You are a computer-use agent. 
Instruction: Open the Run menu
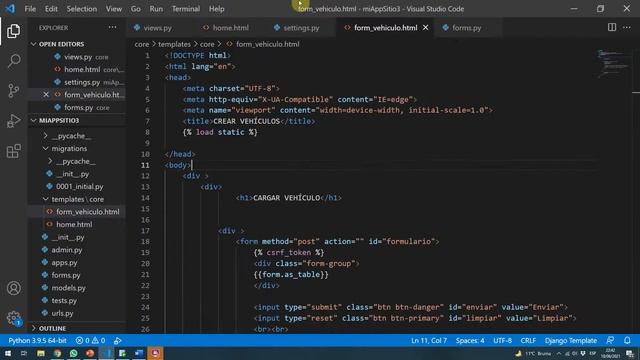tap(156, 9)
